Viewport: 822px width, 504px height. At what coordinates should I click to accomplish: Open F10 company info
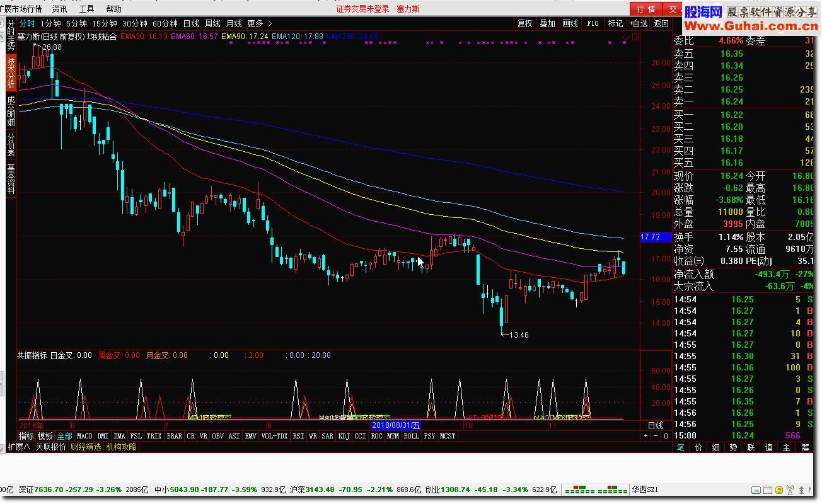tap(593, 23)
